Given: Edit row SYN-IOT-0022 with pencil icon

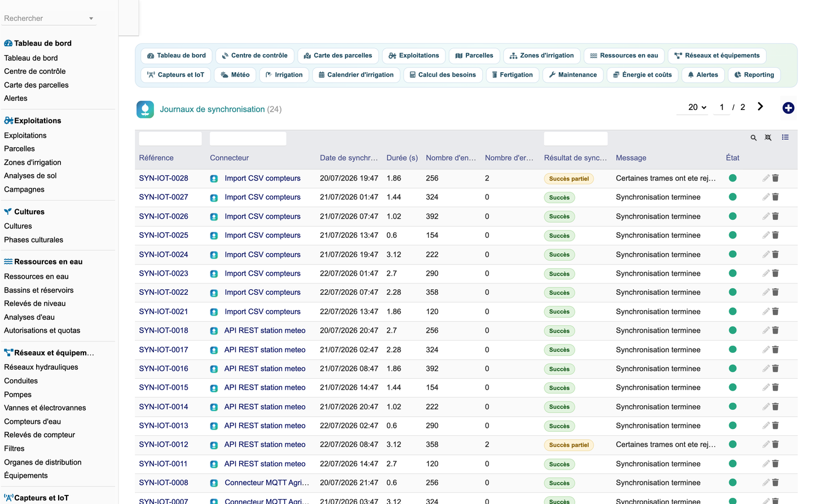Looking at the screenshot, I should coord(766,293).
